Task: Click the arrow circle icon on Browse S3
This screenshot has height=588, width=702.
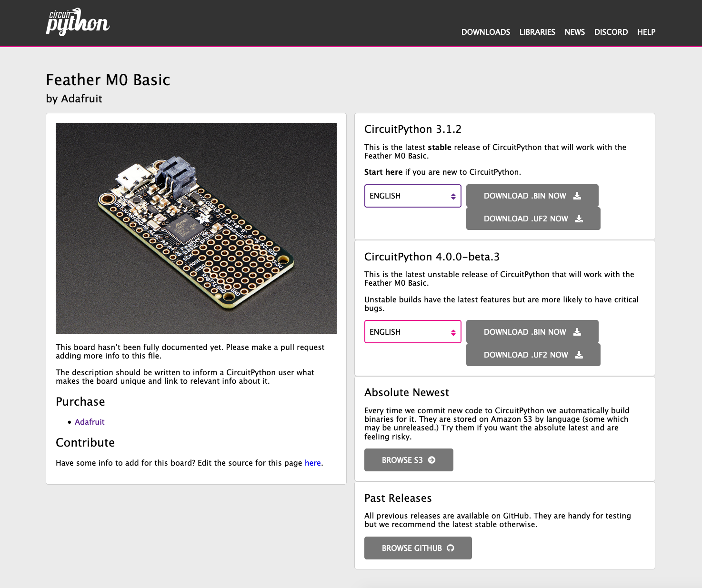Action: 432,460
